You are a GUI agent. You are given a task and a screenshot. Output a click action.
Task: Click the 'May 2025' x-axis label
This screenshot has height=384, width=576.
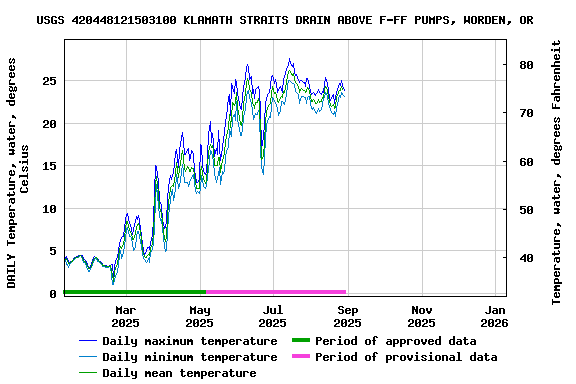pos(199,316)
